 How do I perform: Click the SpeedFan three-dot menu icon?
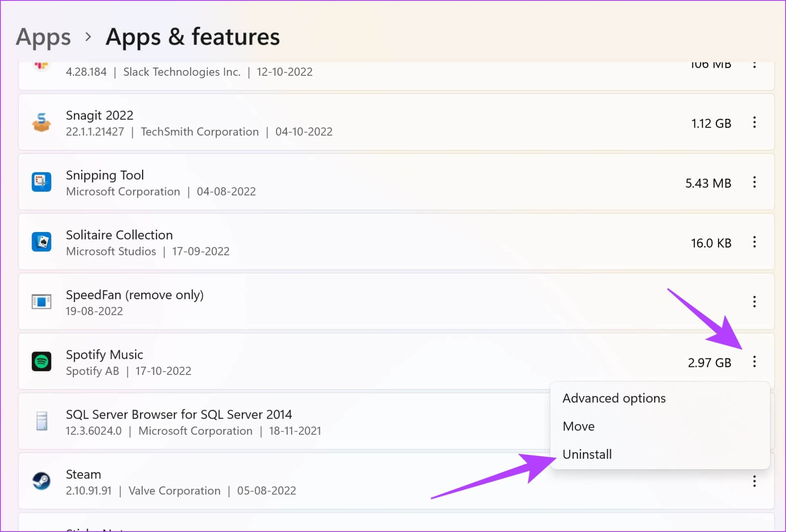(754, 302)
